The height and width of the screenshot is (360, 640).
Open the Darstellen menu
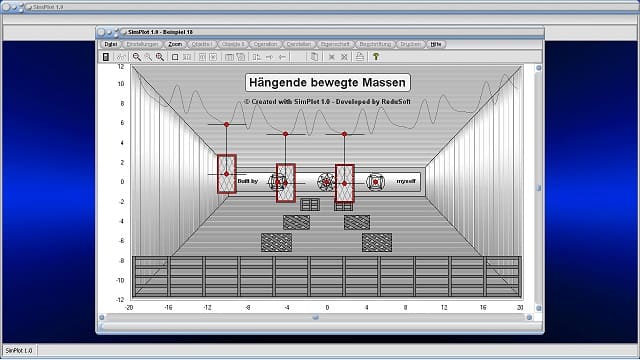point(299,44)
